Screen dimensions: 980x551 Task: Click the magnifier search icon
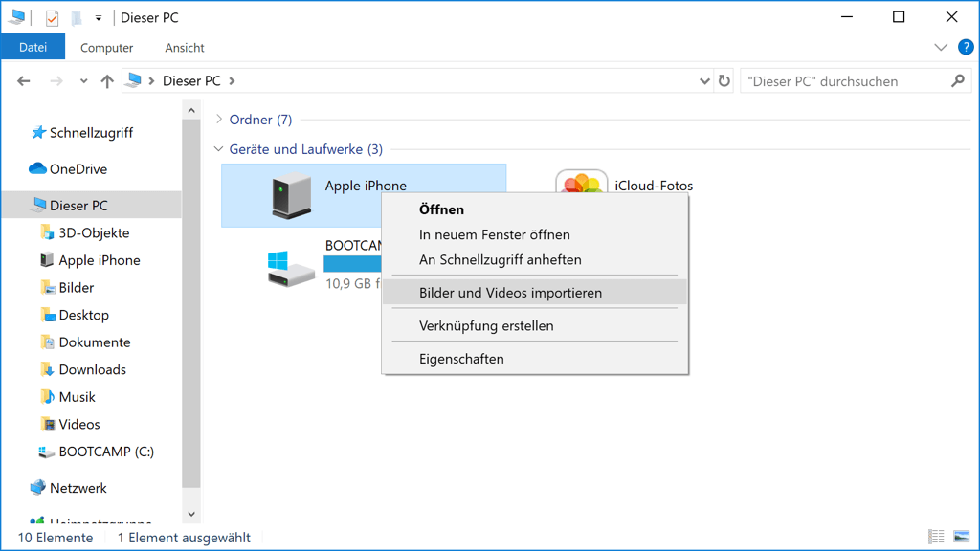957,80
